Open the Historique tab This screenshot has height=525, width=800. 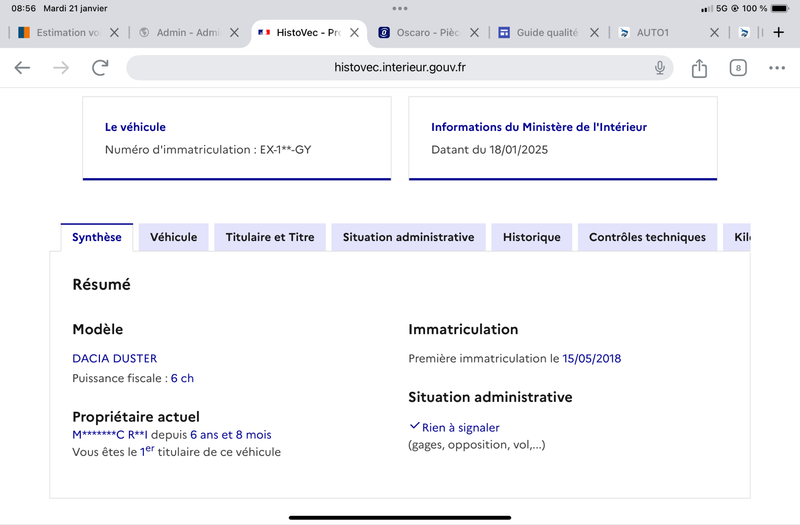pos(532,237)
